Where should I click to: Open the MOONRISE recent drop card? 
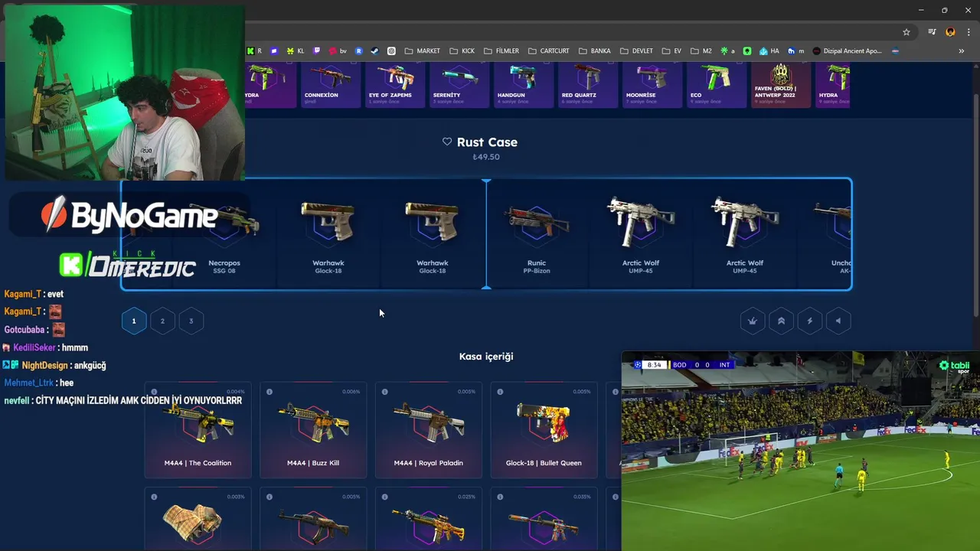(x=652, y=85)
